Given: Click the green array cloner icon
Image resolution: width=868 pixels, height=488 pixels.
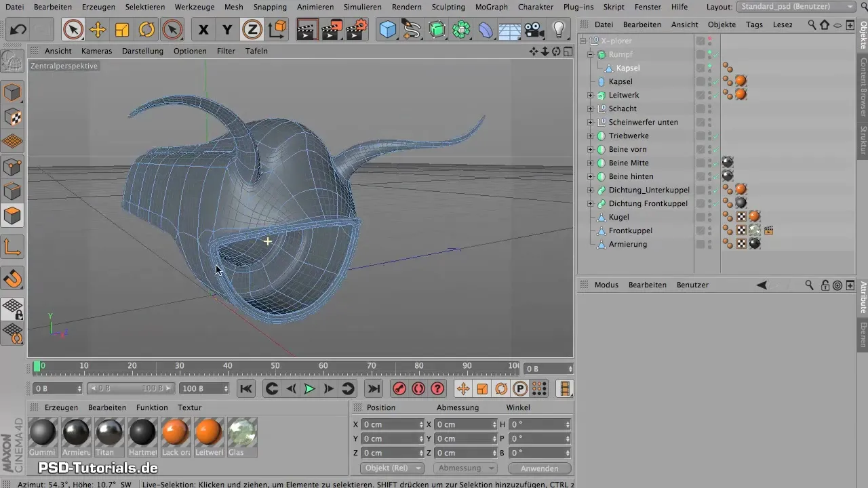Looking at the screenshot, I should pos(461,30).
